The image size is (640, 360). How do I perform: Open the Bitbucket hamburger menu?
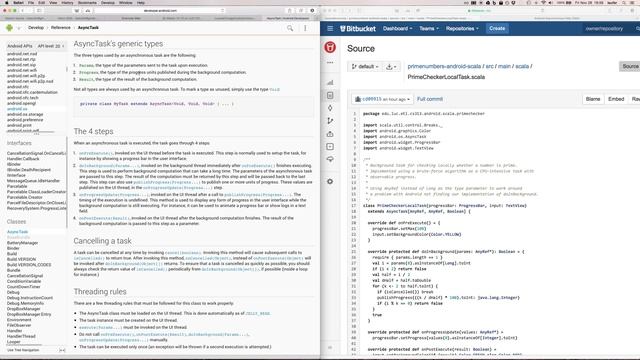point(330,29)
